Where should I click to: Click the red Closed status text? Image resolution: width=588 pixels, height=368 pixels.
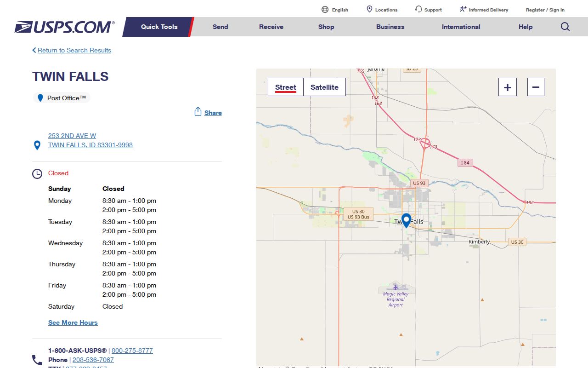pos(58,173)
